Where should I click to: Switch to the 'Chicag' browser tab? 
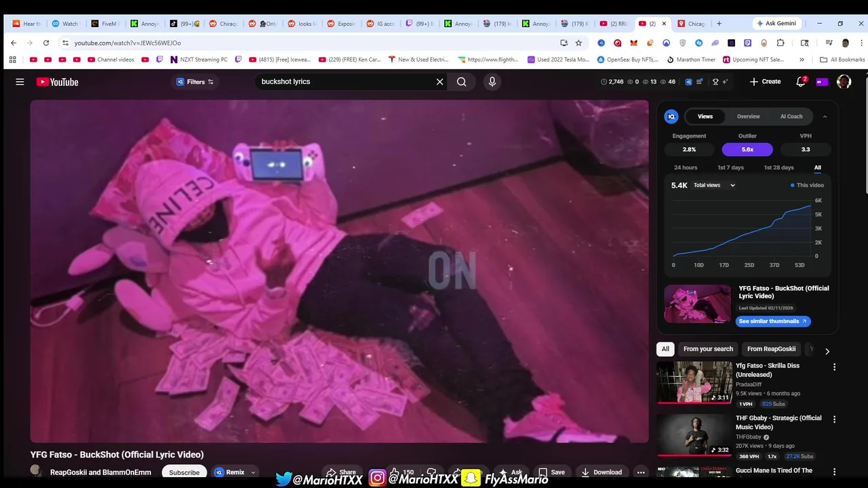[x=691, y=23]
